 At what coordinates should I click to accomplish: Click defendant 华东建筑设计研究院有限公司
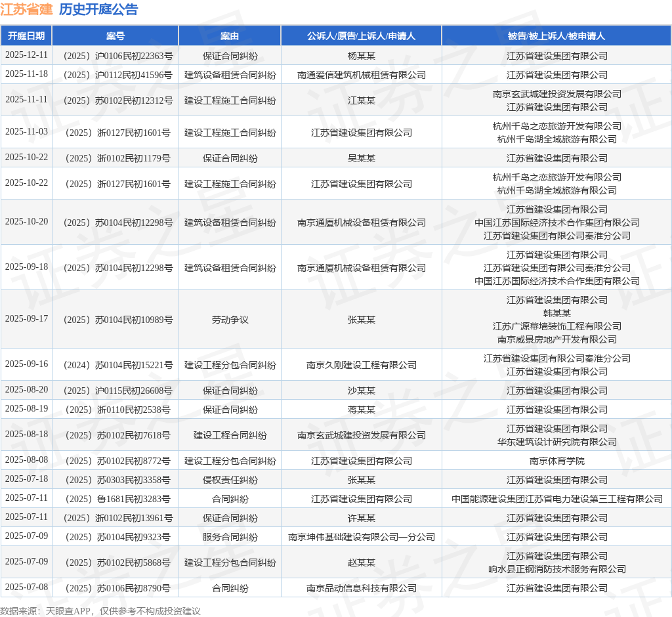pyautogui.click(x=556, y=442)
